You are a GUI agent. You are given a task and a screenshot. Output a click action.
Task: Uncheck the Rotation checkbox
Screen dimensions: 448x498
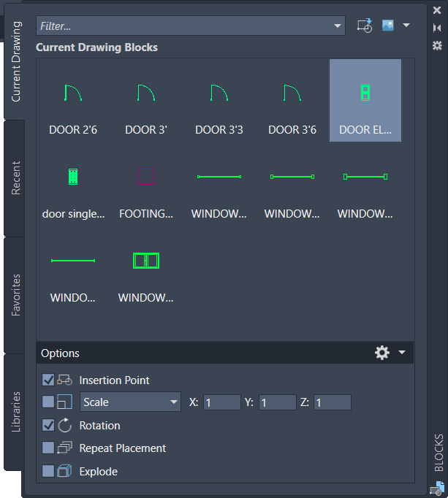tap(48, 425)
